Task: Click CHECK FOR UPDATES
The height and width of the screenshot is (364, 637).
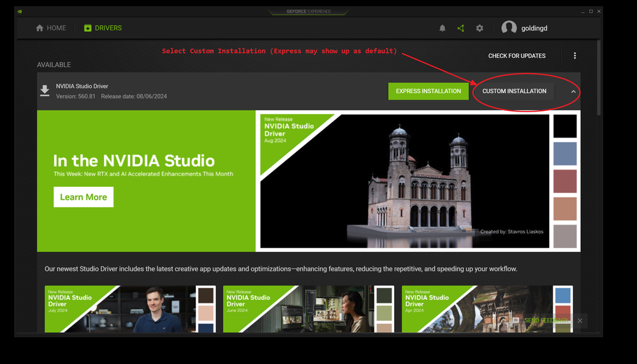Action: click(x=516, y=55)
